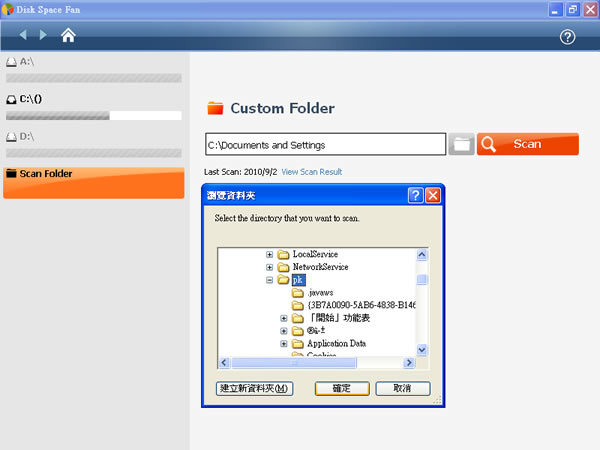Click the .javaws folder icon
The image size is (600, 450).
tap(298, 293)
